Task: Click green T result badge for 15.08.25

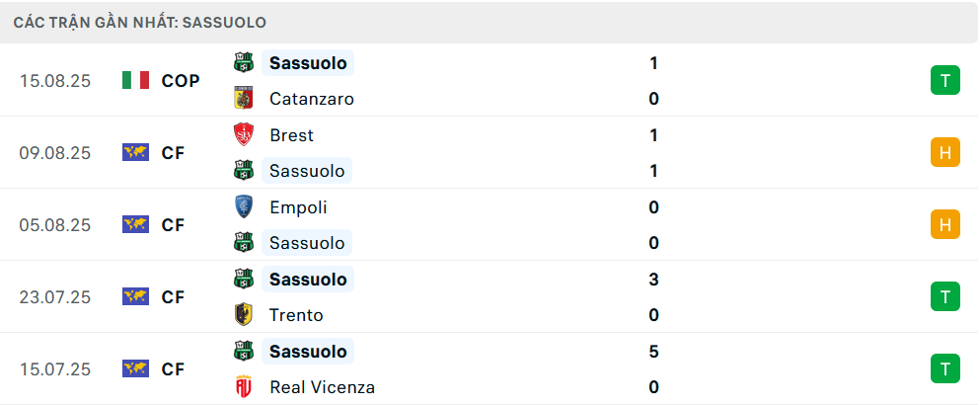Action: click(944, 81)
